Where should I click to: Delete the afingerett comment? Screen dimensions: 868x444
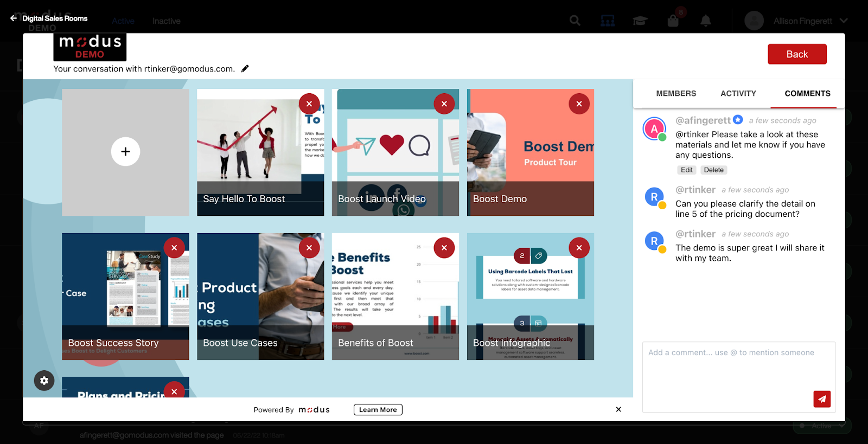click(713, 170)
